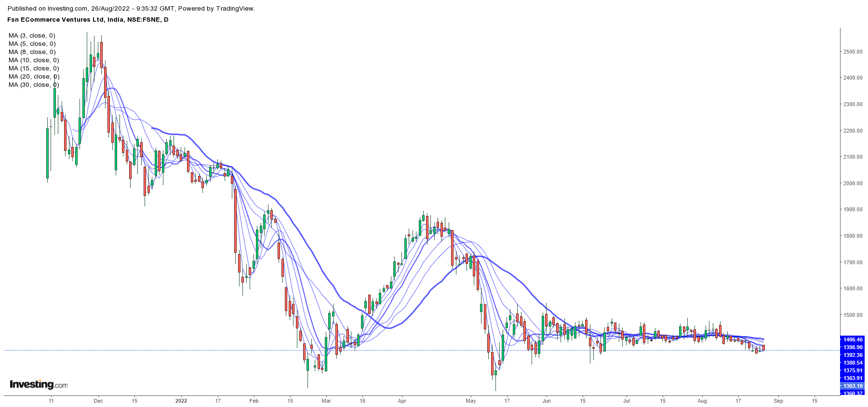This screenshot has width=868, height=407.
Task: Click the Dec label on the time axis
Action: click(98, 401)
